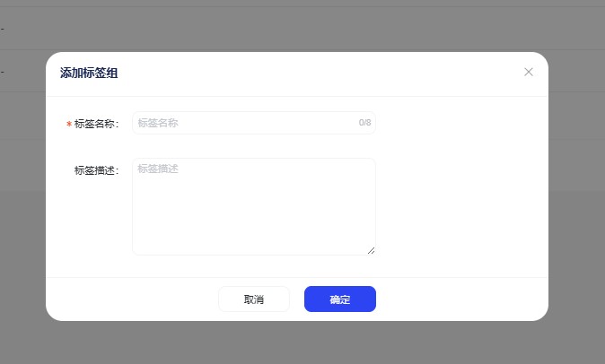Screen dimensions: 605x364
Task: Click the dimmed overlay left of dialog
Action: point(22,224)
